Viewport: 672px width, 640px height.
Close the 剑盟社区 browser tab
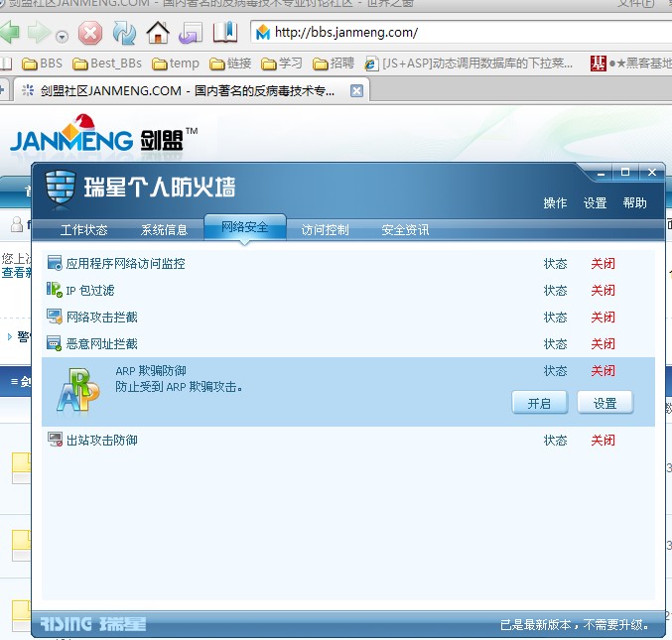pos(356,91)
